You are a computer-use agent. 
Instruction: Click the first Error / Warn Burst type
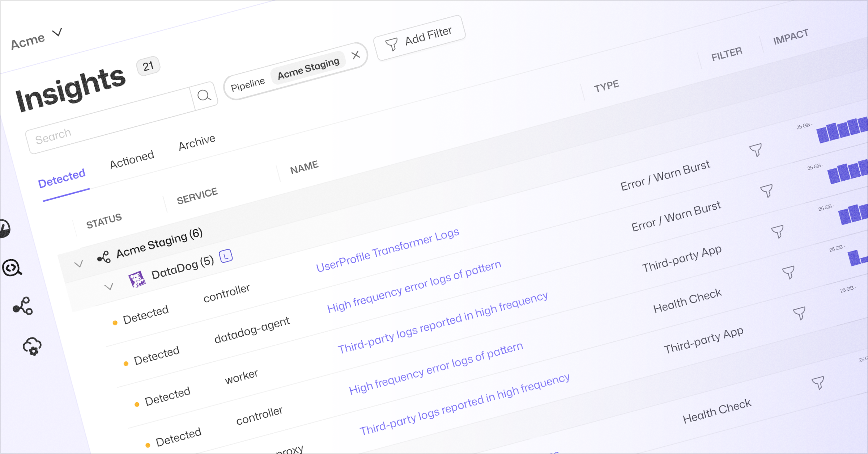tap(665, 176)
